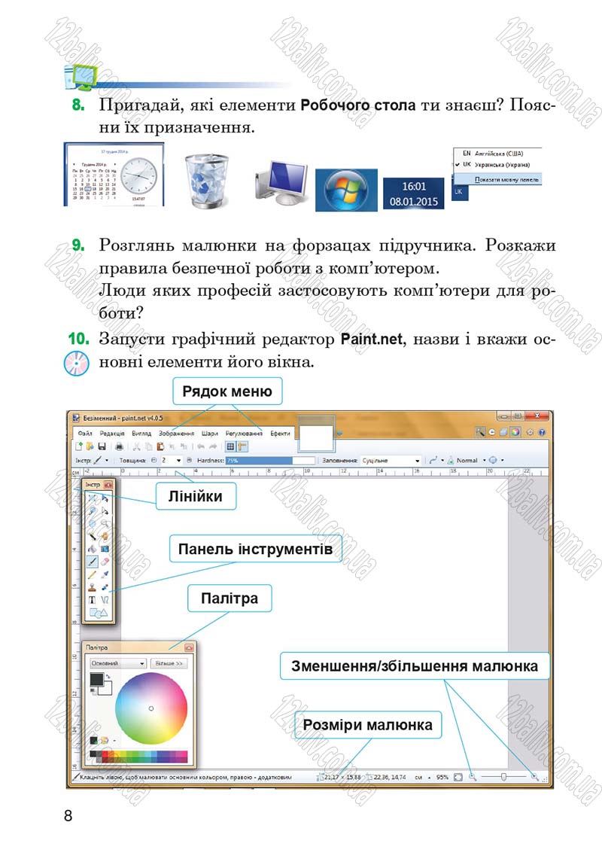Open the Файл menu
This screenshot has height=868, width=602.
point(84,434)
